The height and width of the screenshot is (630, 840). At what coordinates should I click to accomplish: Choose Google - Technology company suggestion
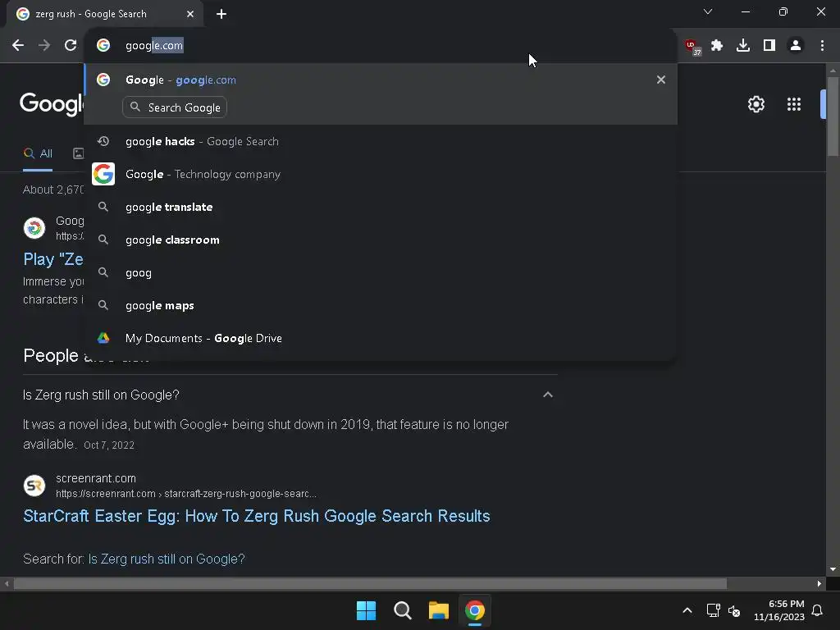pyautogui.click(x=381, y=174)
